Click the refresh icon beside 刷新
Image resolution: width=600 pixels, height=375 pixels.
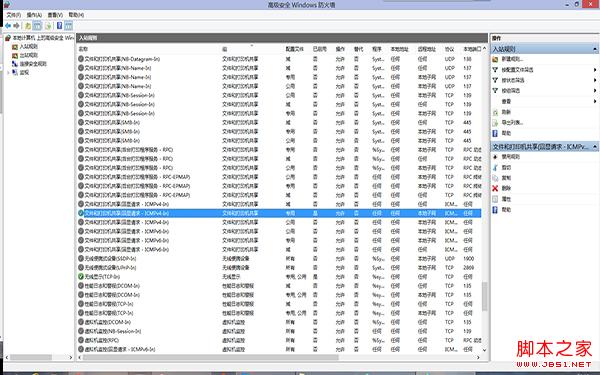495,112
